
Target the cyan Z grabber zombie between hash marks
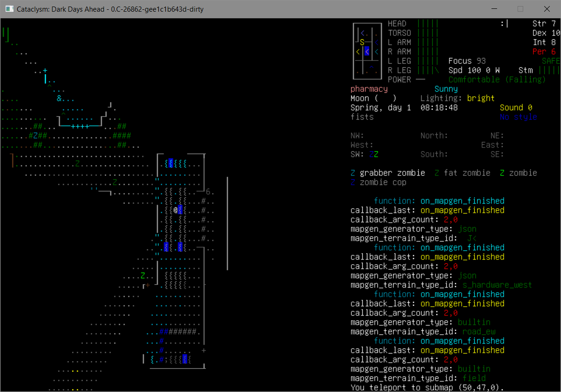click(x=35, y=135)
